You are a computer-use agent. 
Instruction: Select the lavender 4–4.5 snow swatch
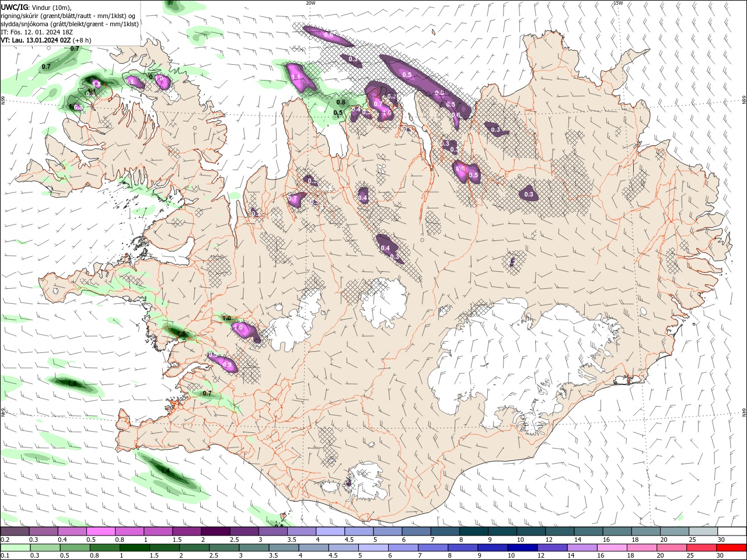pyautogui.click(x=330, y=531)
